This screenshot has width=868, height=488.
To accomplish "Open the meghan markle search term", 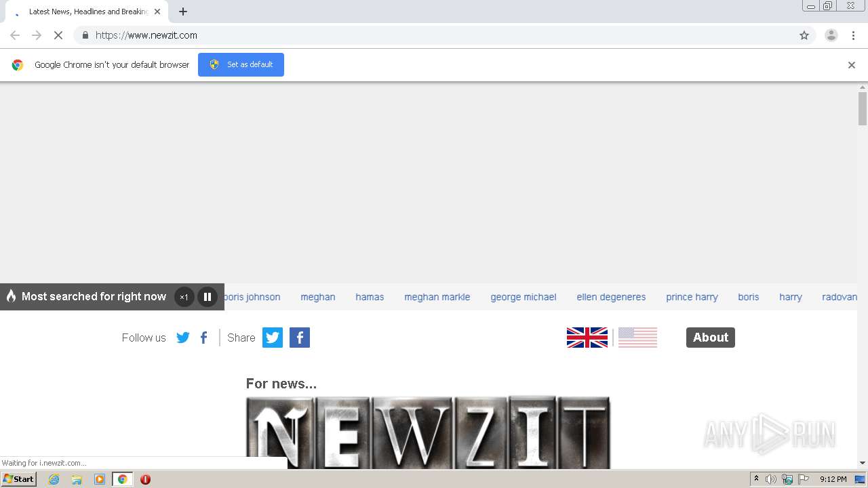I will pos(437,297).
